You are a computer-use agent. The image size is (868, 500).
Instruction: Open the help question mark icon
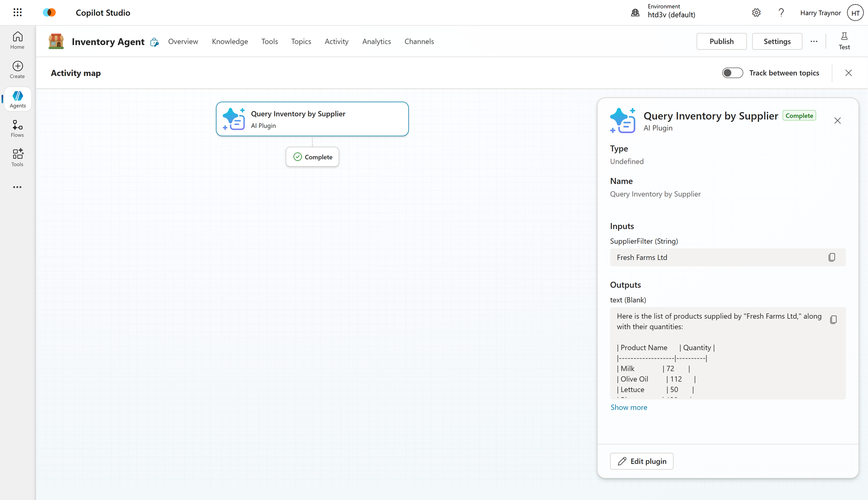tap(781, 13)
